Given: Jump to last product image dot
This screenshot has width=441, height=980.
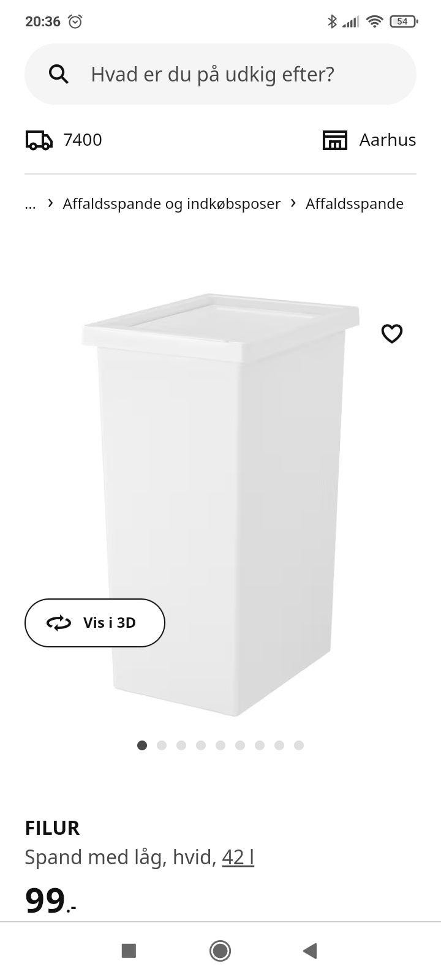Looking at the screenshot, I should pyautogui.click(x=299, y=745).
